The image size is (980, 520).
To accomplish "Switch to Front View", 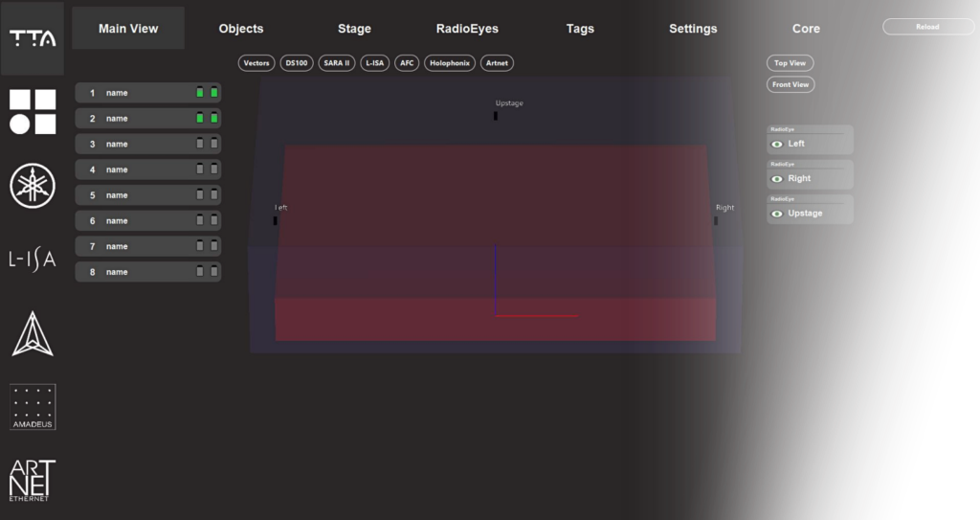I will (791, 84).
